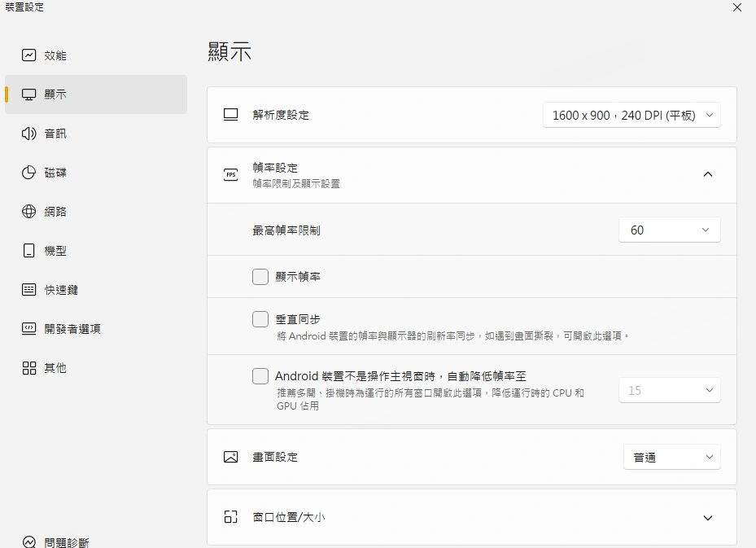This screenshot has height=548, width=756.
Task: Open the 網路 settings tab
Action: click(96, 211)
